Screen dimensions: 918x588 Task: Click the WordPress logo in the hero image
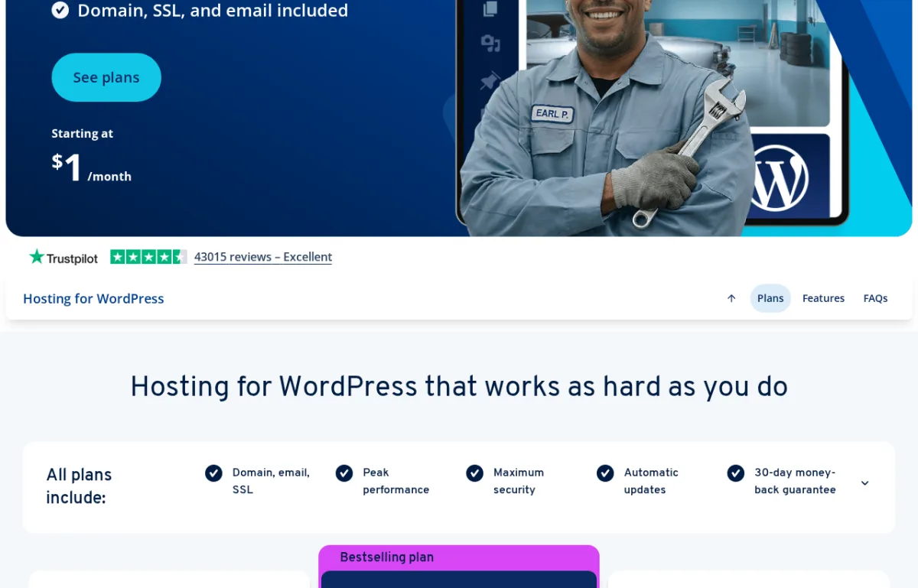point(777,179)
